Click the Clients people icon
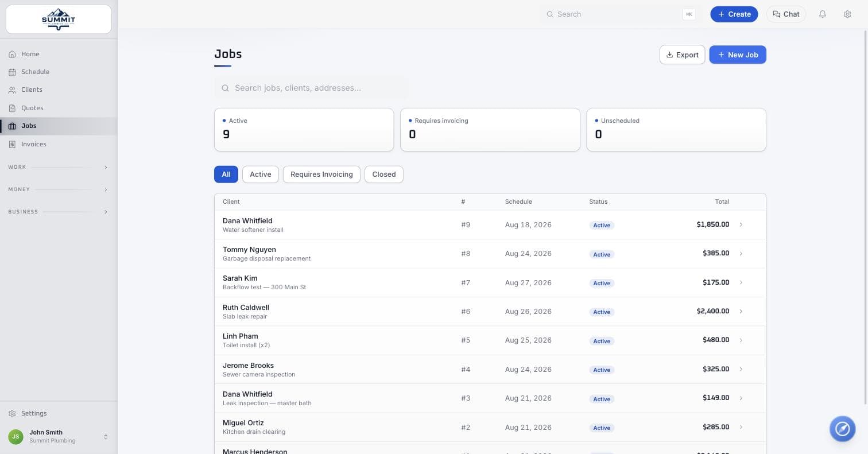868x454 pixels. (12, 90)
